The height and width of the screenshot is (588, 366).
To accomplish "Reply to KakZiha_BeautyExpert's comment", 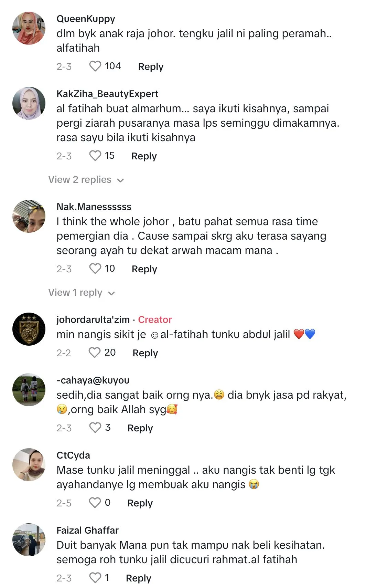I will (x=144, y=156).
